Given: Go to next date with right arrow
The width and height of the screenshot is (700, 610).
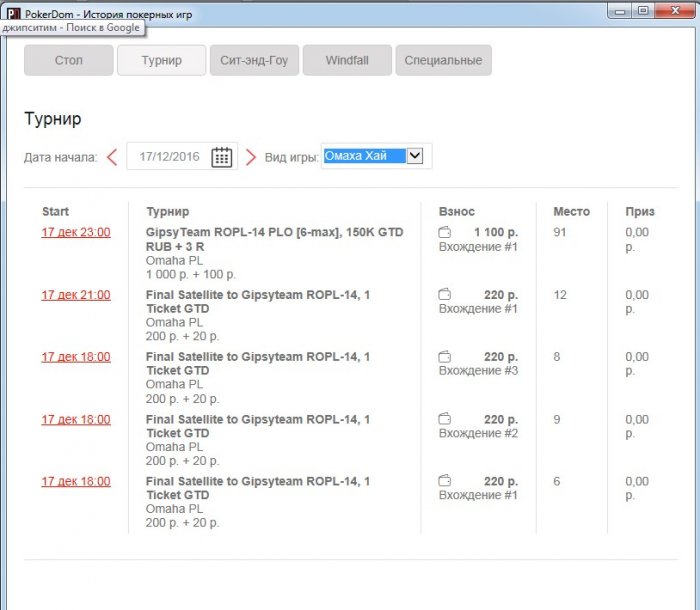Looking at the screenshot, I should pos(251,157).
